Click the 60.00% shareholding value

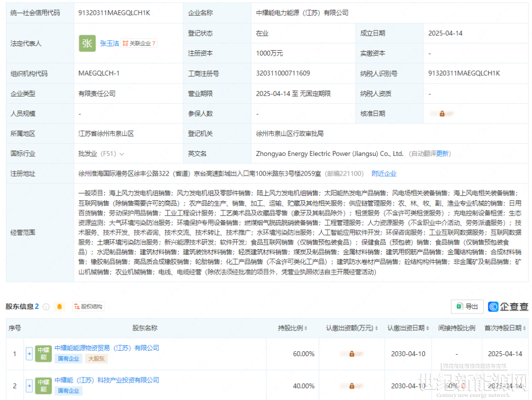pyautogui.click(x=303, y=354)
